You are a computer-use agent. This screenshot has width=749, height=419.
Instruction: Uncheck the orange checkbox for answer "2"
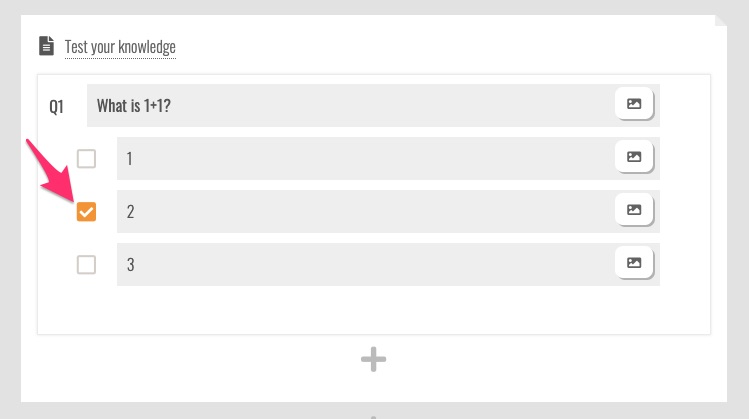87,211
